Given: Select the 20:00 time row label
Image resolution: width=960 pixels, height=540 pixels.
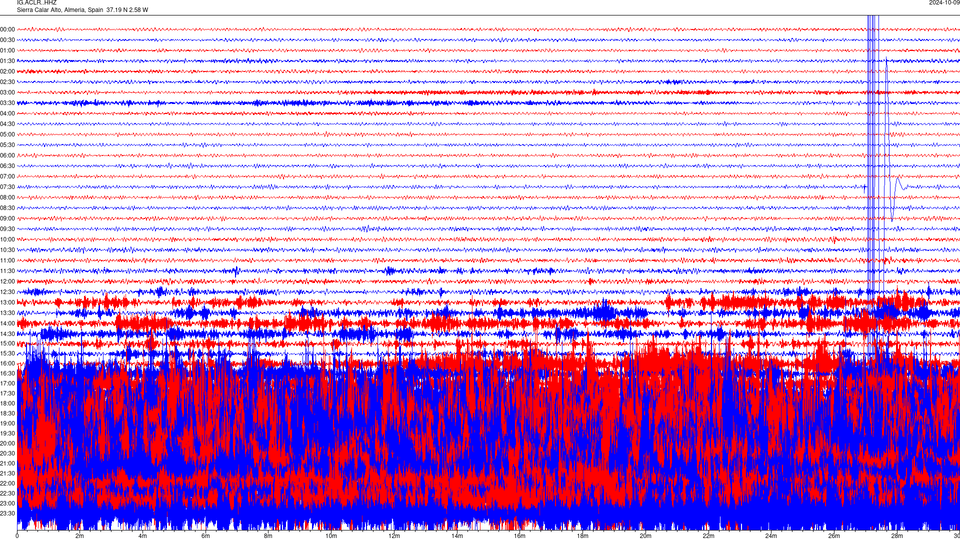Looking at the screenshot, I should pos(7,443).
